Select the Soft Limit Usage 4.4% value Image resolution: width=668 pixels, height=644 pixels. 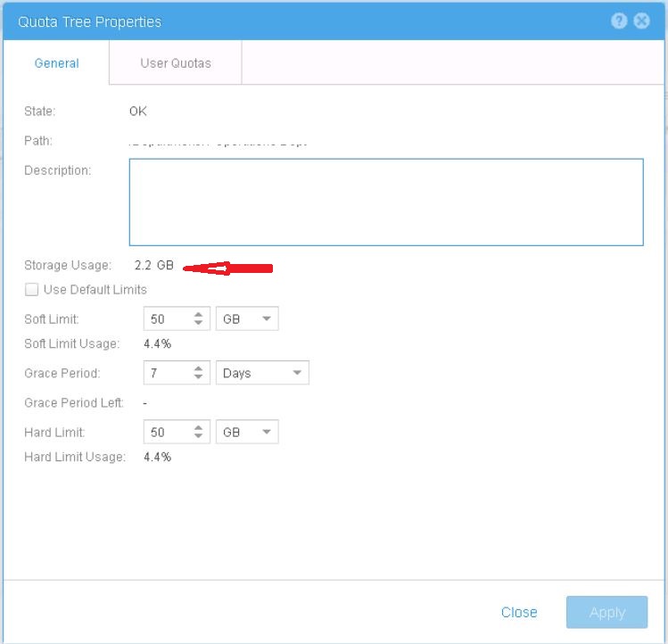click(157, 343)
